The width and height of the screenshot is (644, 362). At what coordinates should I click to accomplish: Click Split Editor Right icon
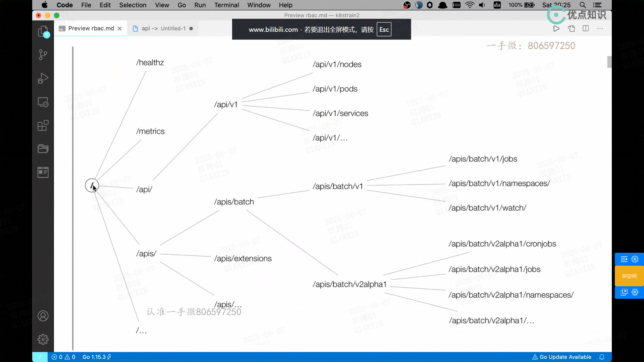[586, 28]
